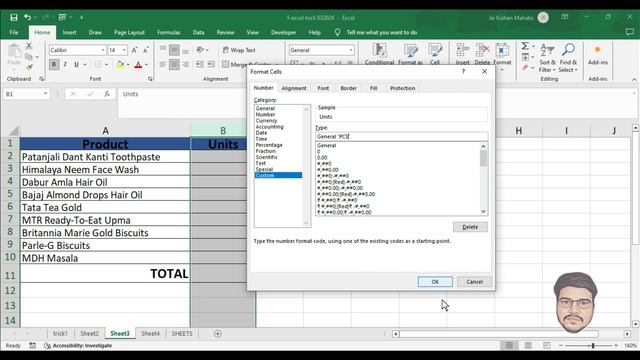This screenshot has width=640, height=360.
Task: Switch to the Developer ribbon tab
Action: click(283, 32)
